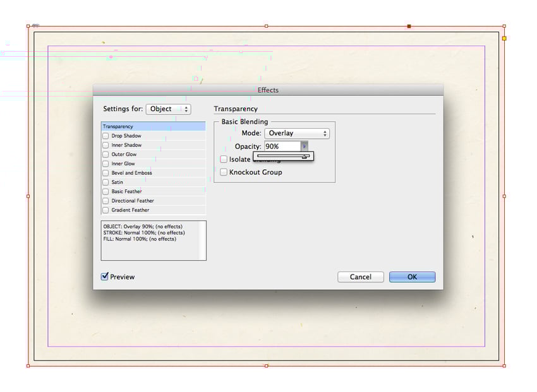
Task: Enable the Inner Shadow effect
Action: pyautogui.click(x=105, y=145)
